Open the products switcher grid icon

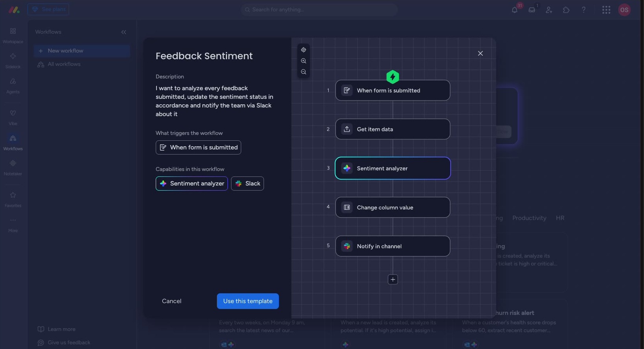tap(606, 10)
